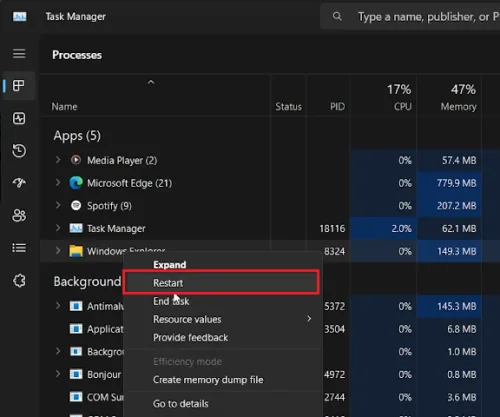Viewport: 500px width, 417px height.
Task: Click the PID value 18116
Action: click(x=332, y=229)
